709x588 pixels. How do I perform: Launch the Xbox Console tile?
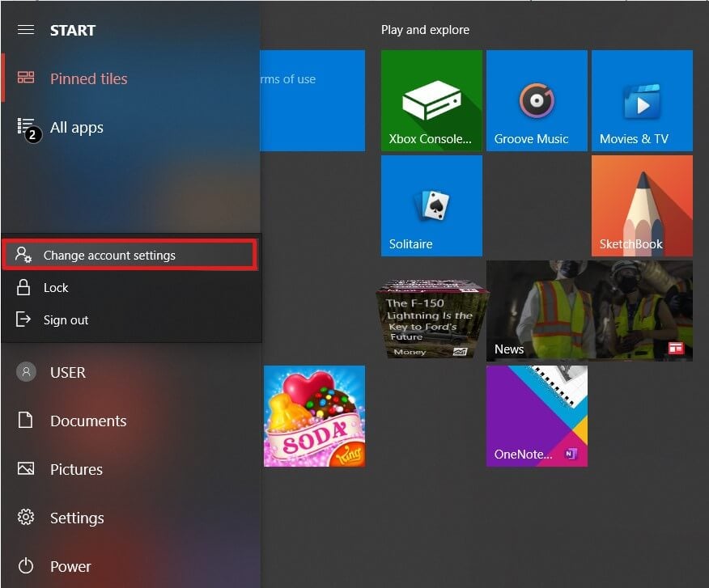pyautogui.click(x=431, y=100)
